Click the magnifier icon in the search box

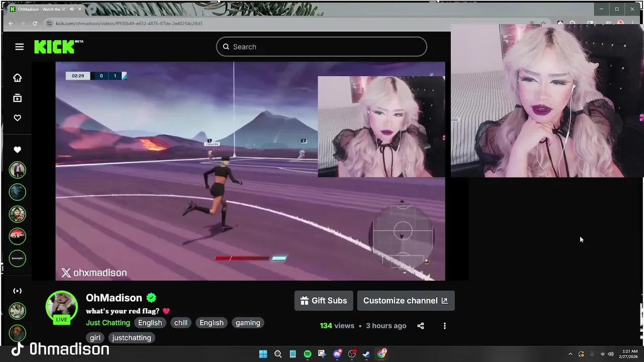click(x=226, y=47)
